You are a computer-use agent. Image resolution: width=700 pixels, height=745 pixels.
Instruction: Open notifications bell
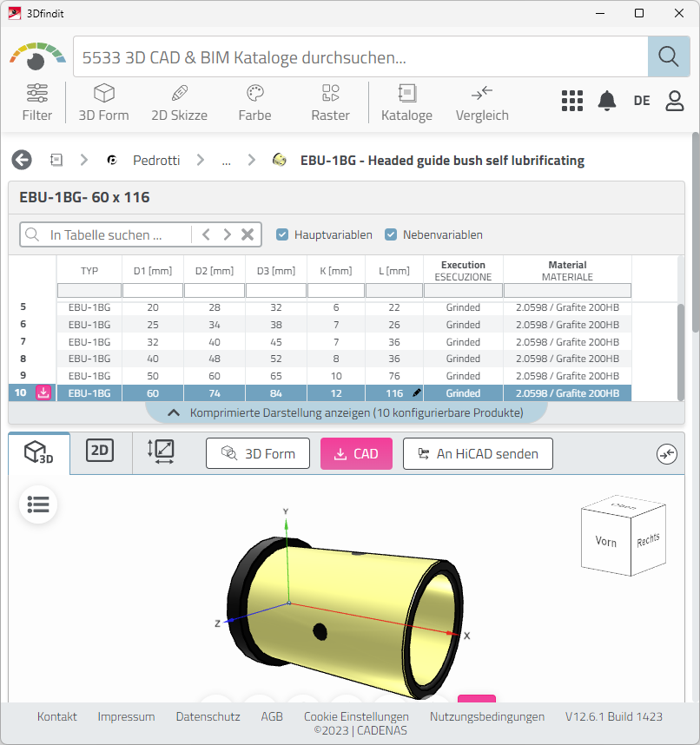point(607,101)
